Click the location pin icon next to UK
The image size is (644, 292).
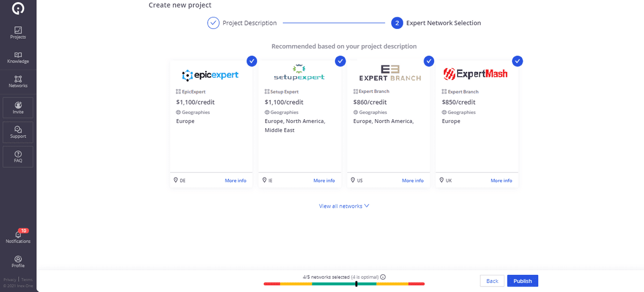tap(441, 180)
